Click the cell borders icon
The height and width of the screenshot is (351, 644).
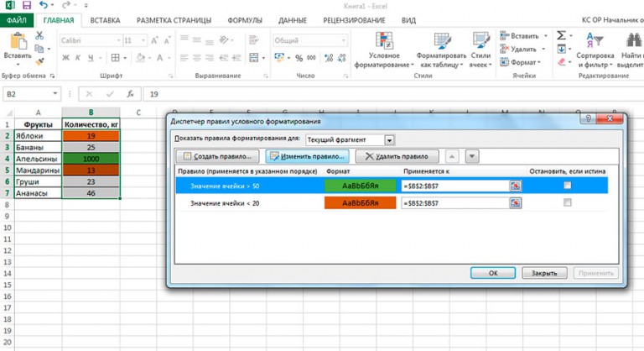(116, 58)
